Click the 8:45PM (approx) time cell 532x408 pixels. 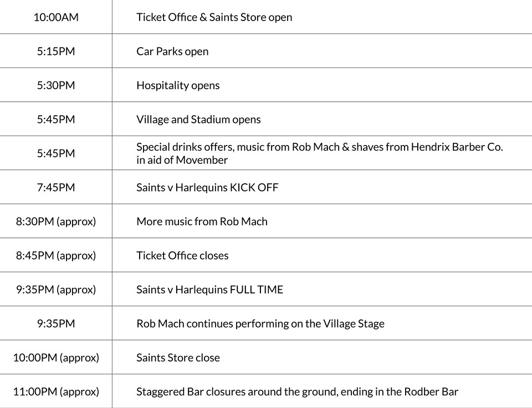tap(56, 256)
